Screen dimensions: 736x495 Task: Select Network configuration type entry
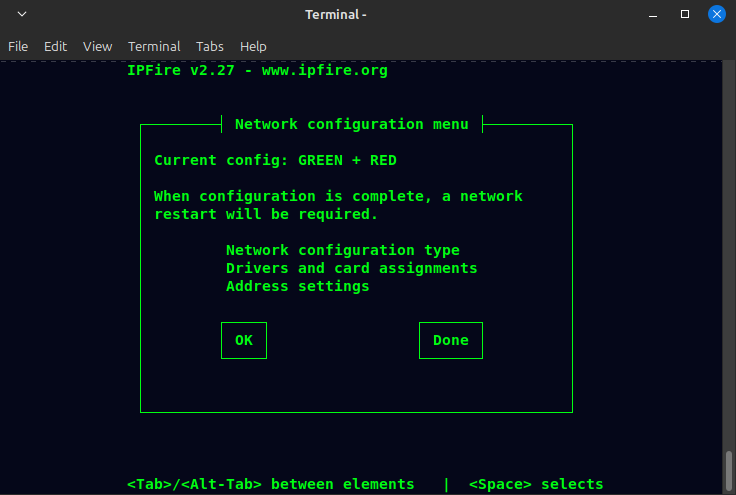click(x=342, y=250)
